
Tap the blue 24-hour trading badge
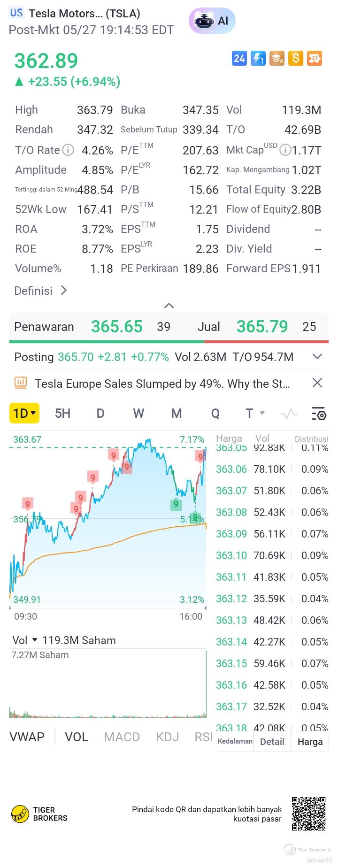point(239,58)
